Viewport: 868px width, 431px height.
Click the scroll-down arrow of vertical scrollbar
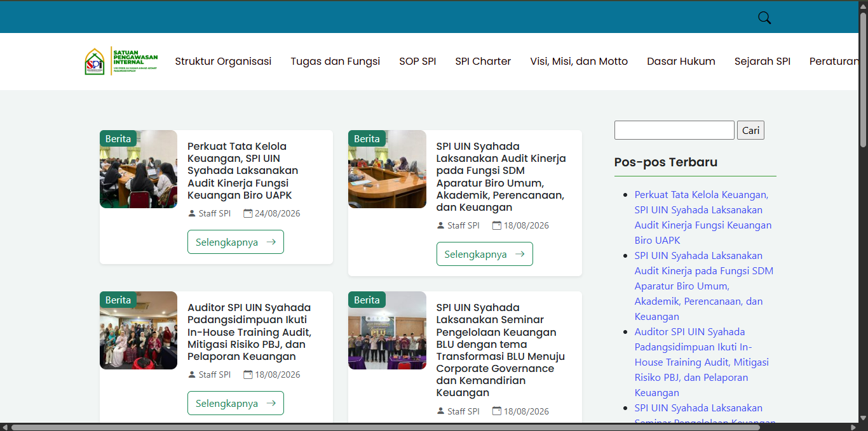coord(864,418)
